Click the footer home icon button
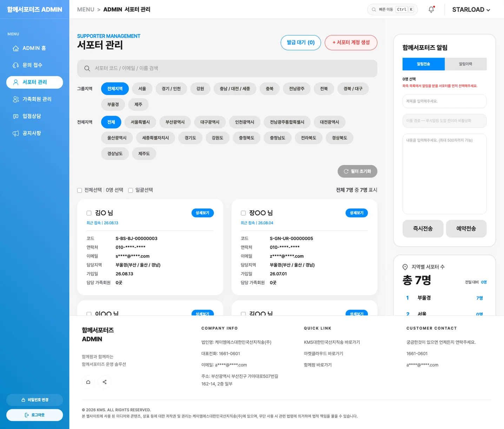Image resolution: width=504 pixels, height=429 pixels. [88, 382]
